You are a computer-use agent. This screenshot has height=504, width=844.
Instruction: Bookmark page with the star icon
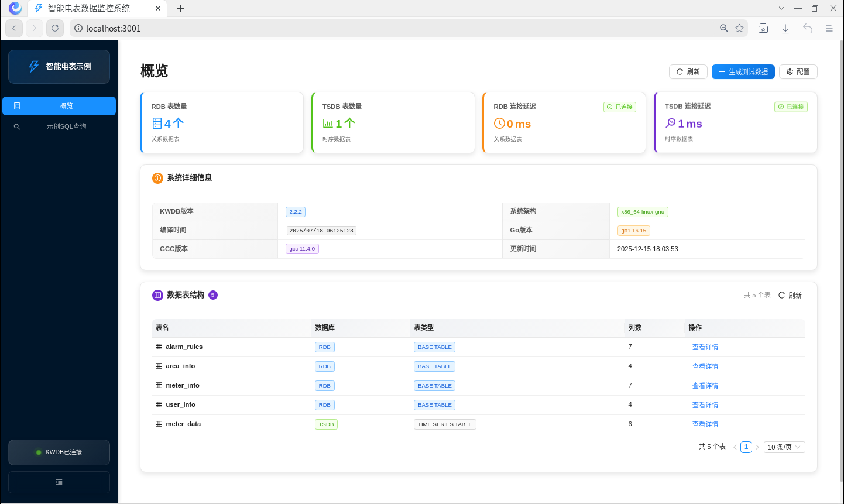740,28
